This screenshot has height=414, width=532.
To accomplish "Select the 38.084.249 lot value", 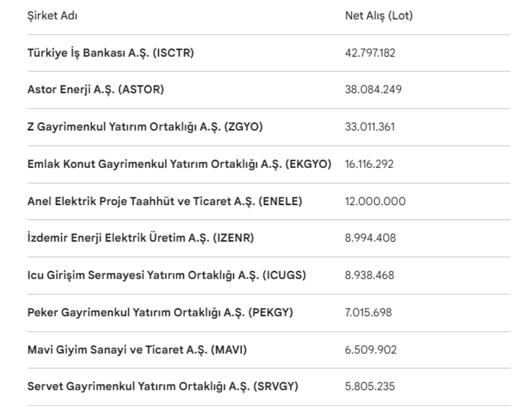I will click(373, 89).
